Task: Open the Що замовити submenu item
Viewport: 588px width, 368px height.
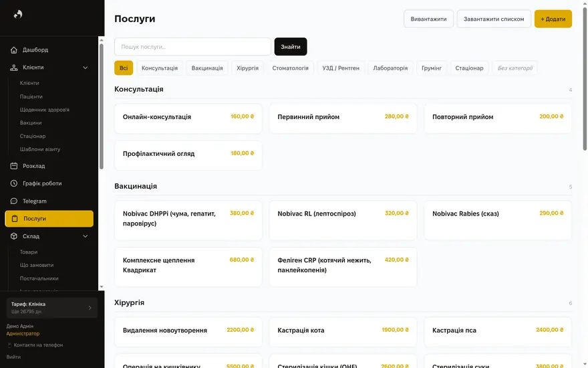Action: 37,265
